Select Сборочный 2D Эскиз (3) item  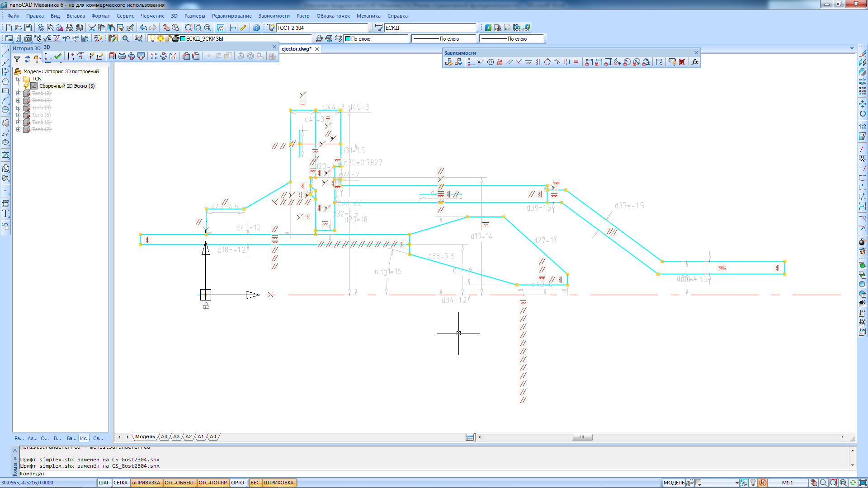(x=67, y=86)
